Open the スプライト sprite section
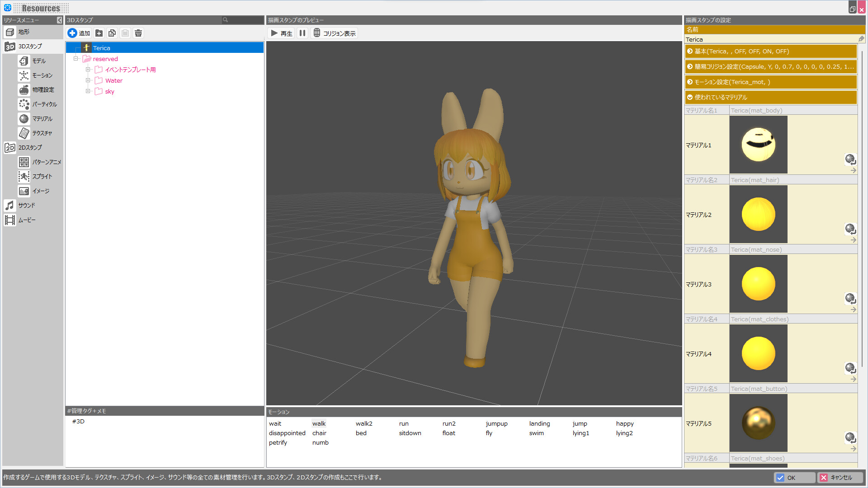The image size is (868, 488). [x=42, y=177]
